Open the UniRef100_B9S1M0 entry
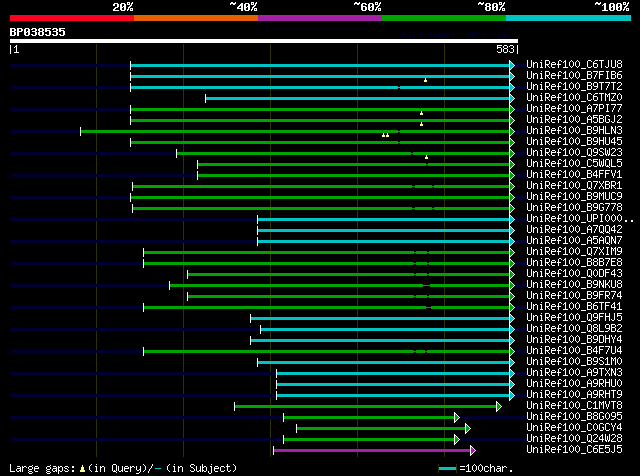The width and height of the screenshot is (640, 476). click(x=574, y=362)
